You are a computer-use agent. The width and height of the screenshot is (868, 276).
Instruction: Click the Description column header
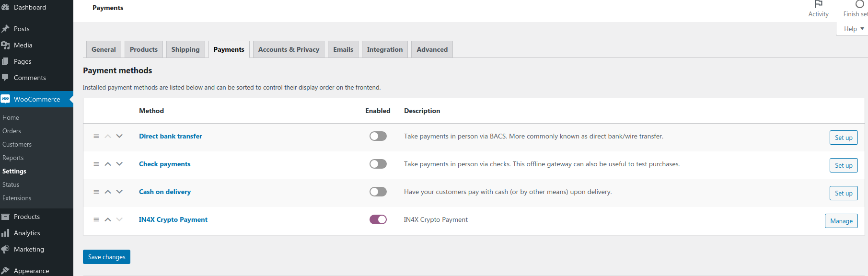point(422,111)
